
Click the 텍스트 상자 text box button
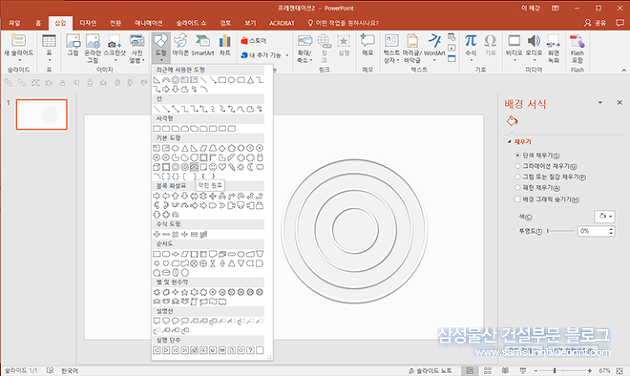click(x=392, y=48)
